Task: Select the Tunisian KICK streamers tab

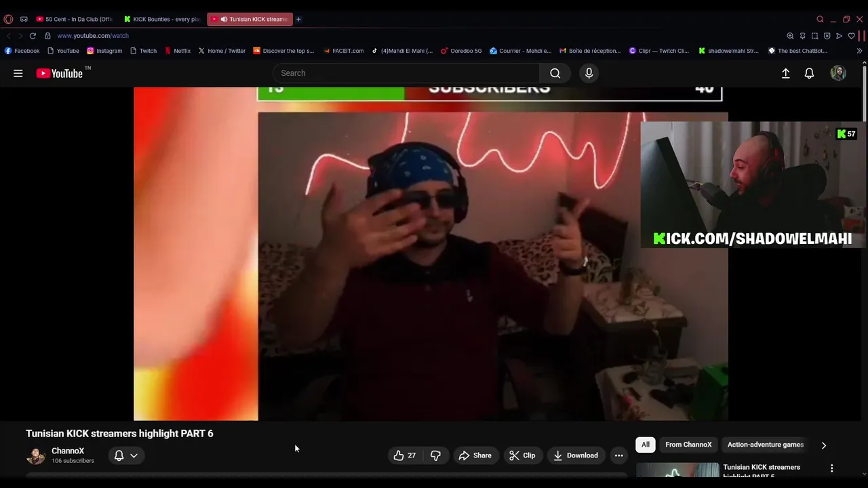Action: click(250, 19)
